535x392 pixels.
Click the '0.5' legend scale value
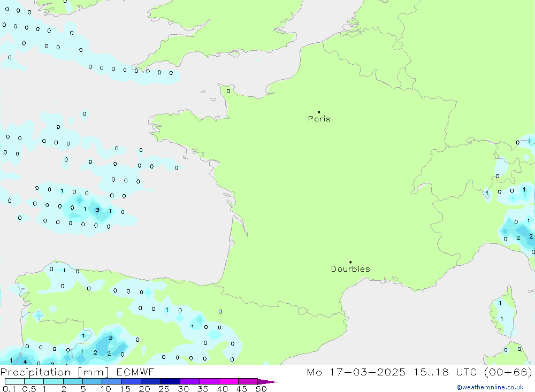click(29, 389)
